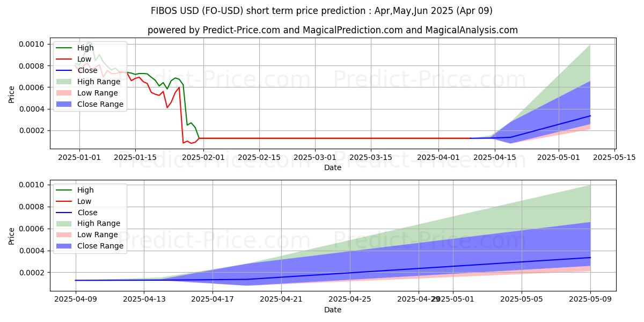This screenshot has width=644, height=322.
Task: Click the 2025-04-09 tick on bottom chart axis
Action: pyautogui.click(x=76, y=299)
